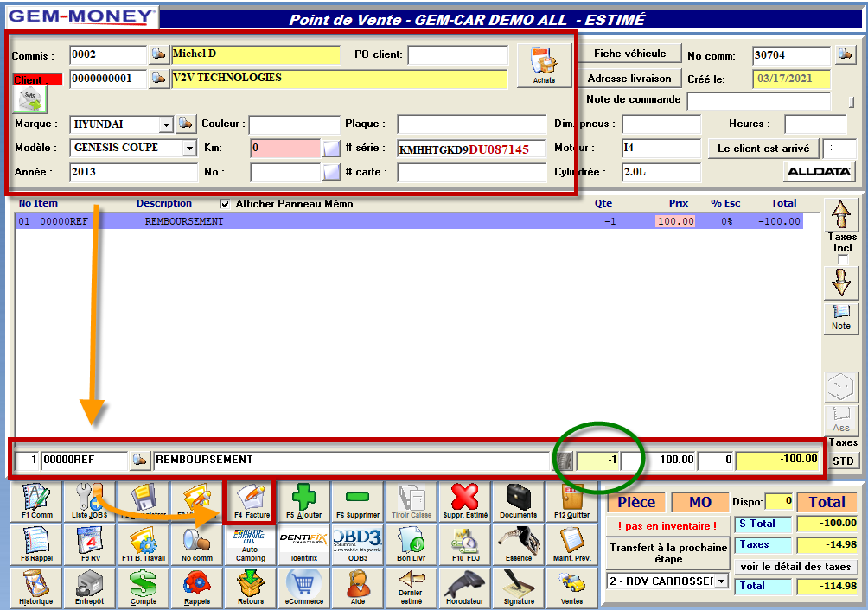
Task: Delete estimate with Suppr. Estimé
Action: pos(465,500)
